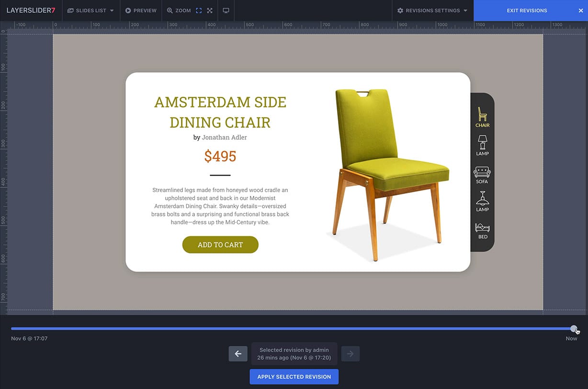This screenshot has height=389, width=588.
Task: Click the expand arrows zoom icon
Action: click(210, 11)
